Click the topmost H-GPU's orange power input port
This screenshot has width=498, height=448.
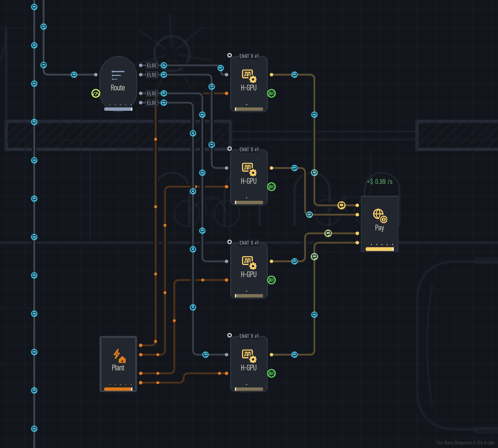(226, 93)
